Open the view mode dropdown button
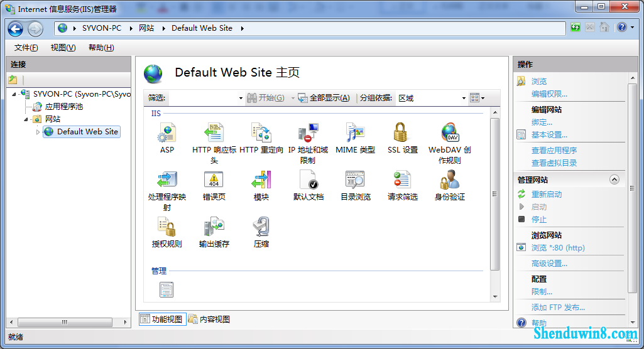 [x=478, y=98]
